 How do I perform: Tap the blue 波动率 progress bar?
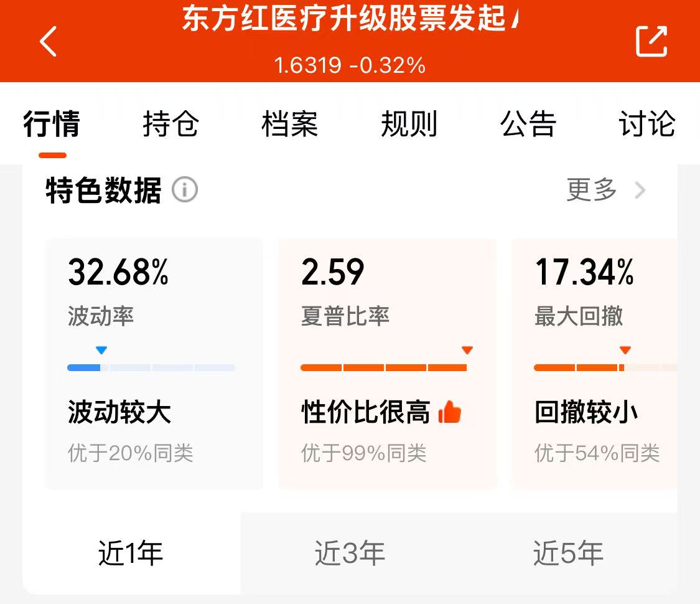151,367
